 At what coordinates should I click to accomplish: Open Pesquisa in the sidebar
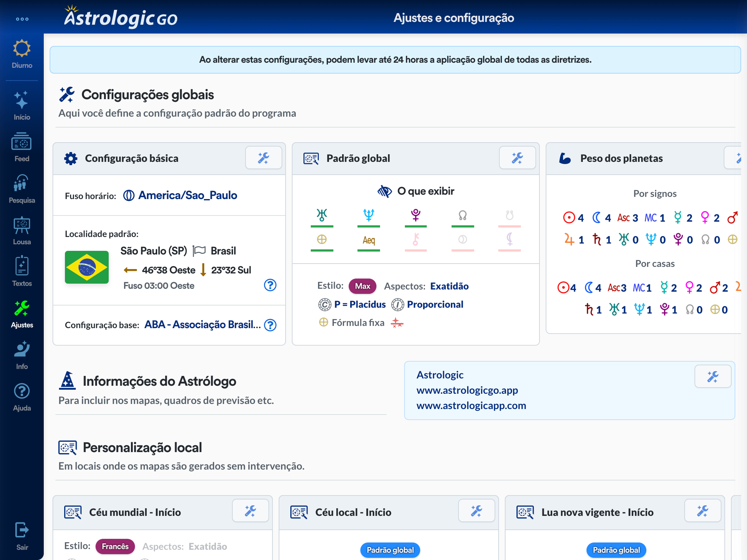[x=22, y=189]
